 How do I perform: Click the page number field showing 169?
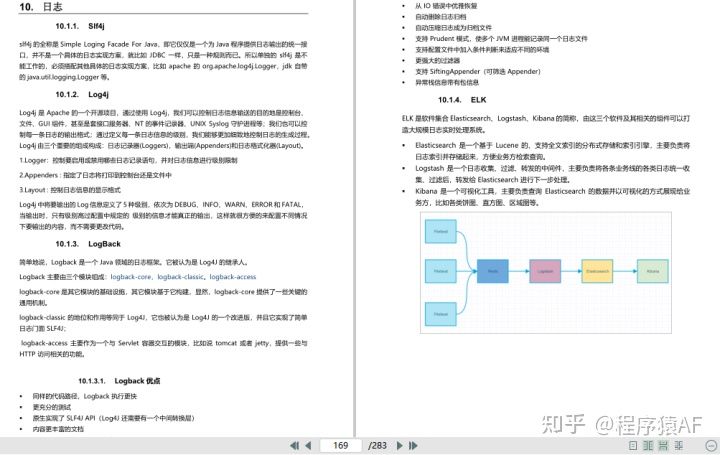click(340, 445)
